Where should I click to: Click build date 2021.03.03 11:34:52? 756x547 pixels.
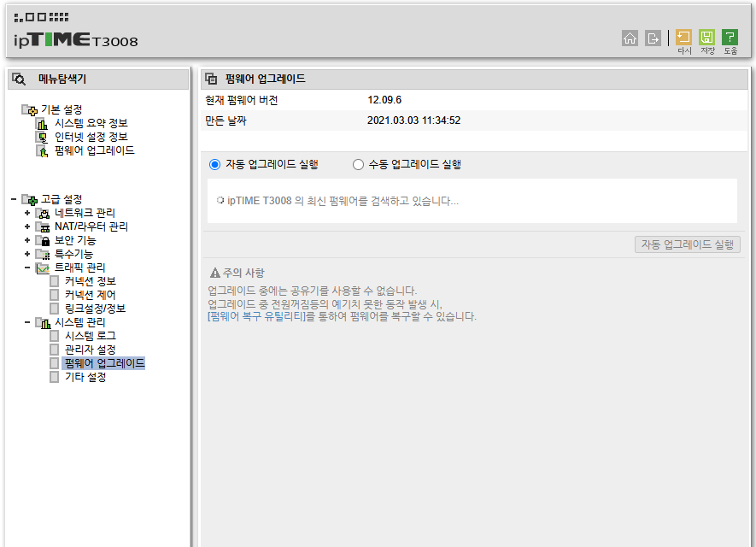click(413, 121)
